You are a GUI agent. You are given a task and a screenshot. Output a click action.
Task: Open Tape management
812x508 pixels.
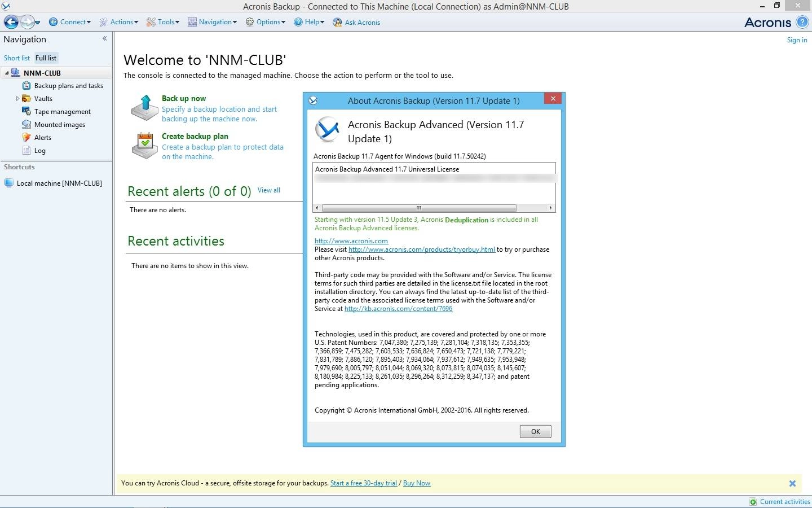[x=63, y=112]
